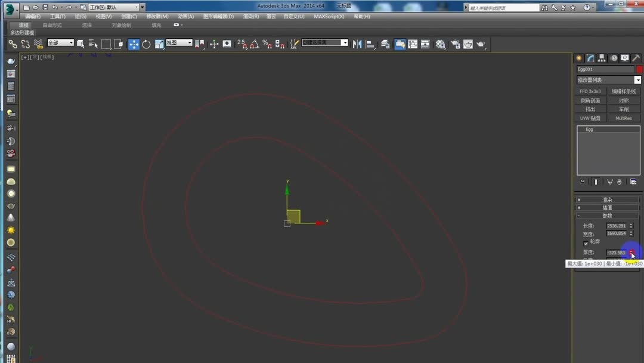This screenshot has width=644, height=363.
Task: Apply the 挤出 (Extrude) modifier button
Action: 590,109
